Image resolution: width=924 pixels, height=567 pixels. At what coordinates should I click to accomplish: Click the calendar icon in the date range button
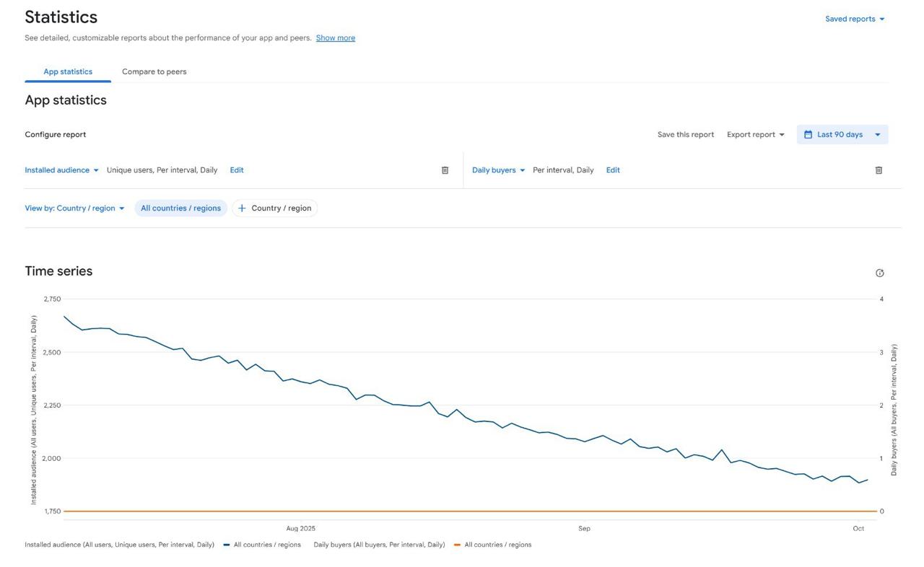point(808,135)
